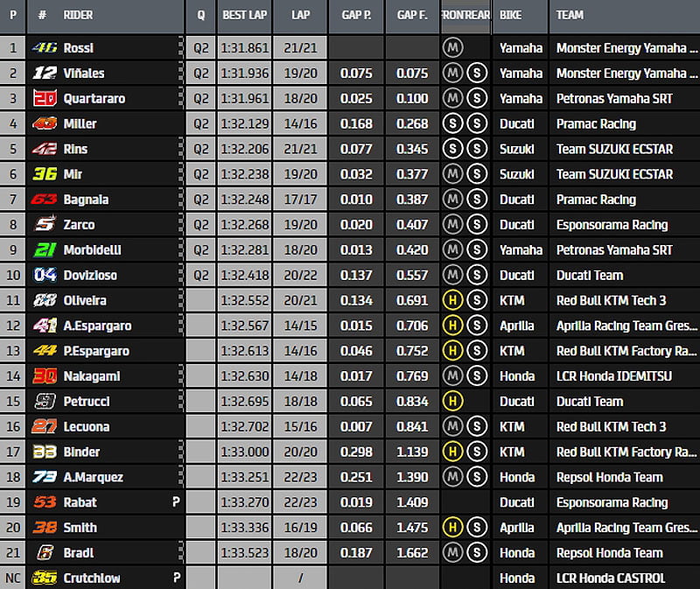Sort by TEAM column header
The height and width of the screenshot is (589, 700).
click(625, 16)
